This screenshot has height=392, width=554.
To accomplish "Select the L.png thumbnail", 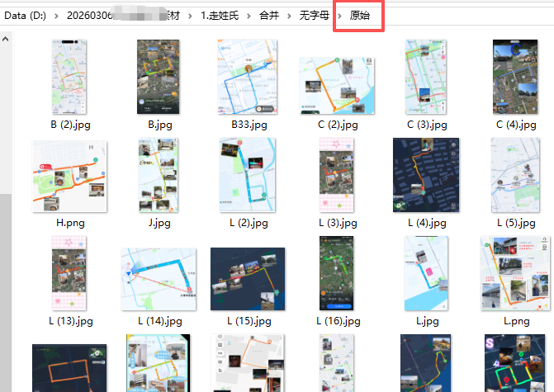I will pyautogui.click(x=515, y=273).
